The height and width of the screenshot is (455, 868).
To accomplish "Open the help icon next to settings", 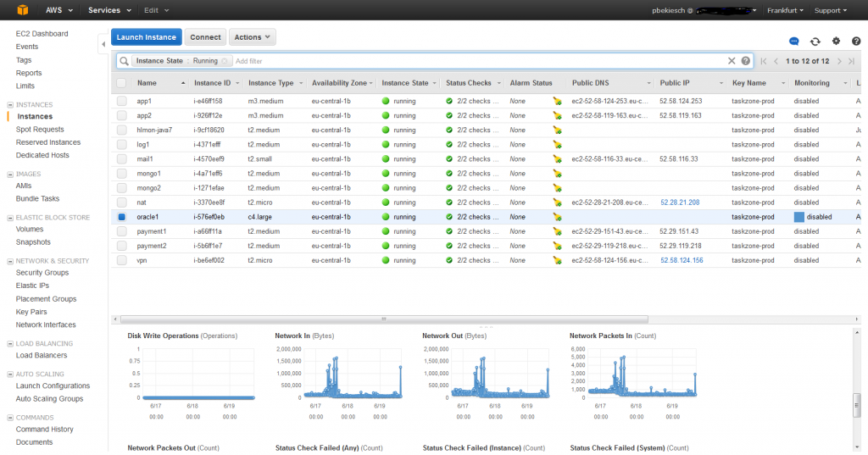I will tap(855, 41).
